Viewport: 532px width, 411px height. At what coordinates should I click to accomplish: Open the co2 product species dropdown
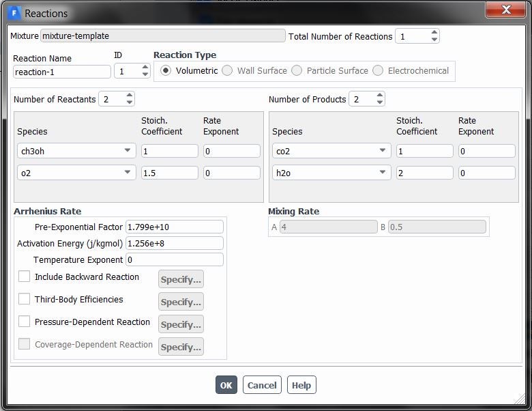[x=383, y=151]
